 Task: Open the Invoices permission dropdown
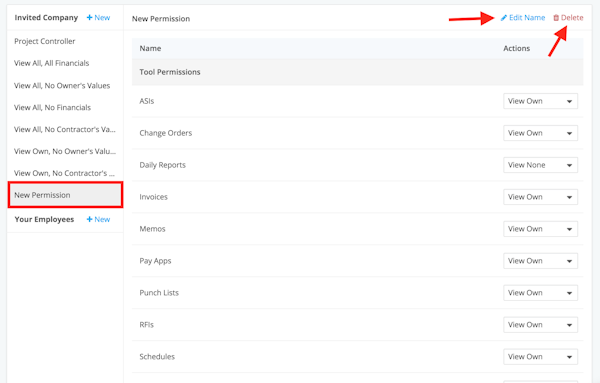coord(540,197)
